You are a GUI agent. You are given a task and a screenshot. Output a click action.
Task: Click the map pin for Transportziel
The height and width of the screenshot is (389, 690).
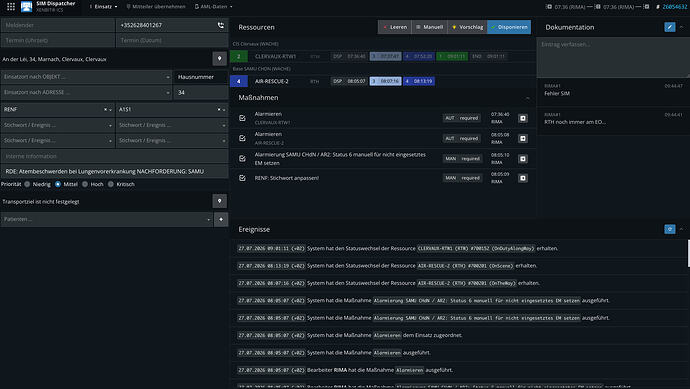pos(220,201)
